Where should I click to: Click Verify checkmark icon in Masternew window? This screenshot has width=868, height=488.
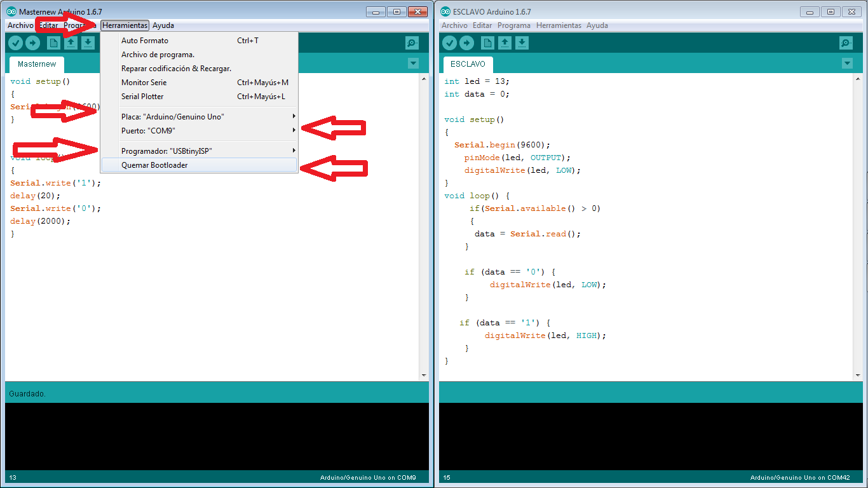tap(16, 43)
